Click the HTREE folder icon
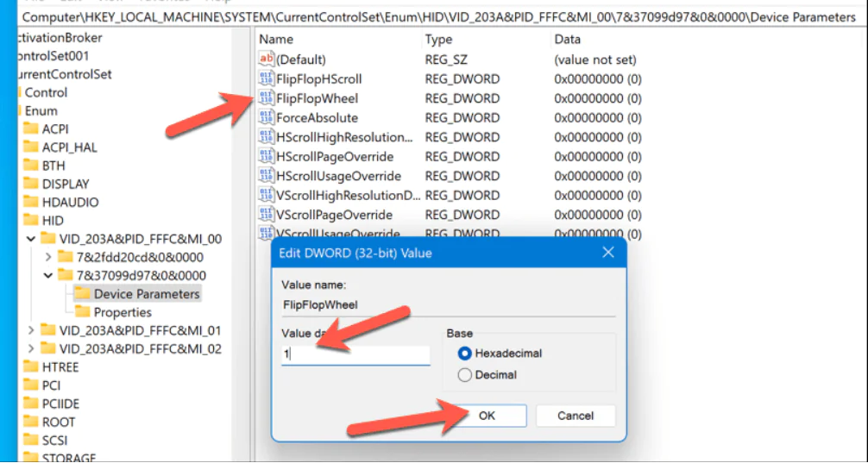Image resolution: width=868 pixels, height=463 pixels. (31, 366)
